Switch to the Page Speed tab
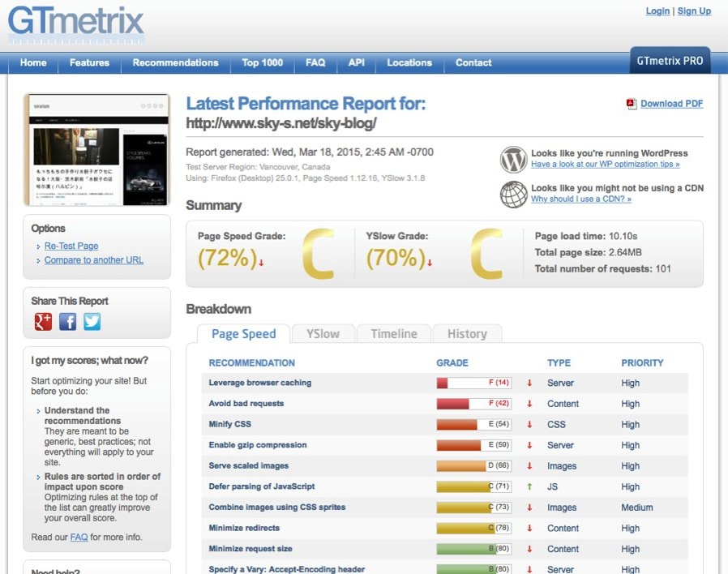 pyautogui.click(x=244, y=334)
